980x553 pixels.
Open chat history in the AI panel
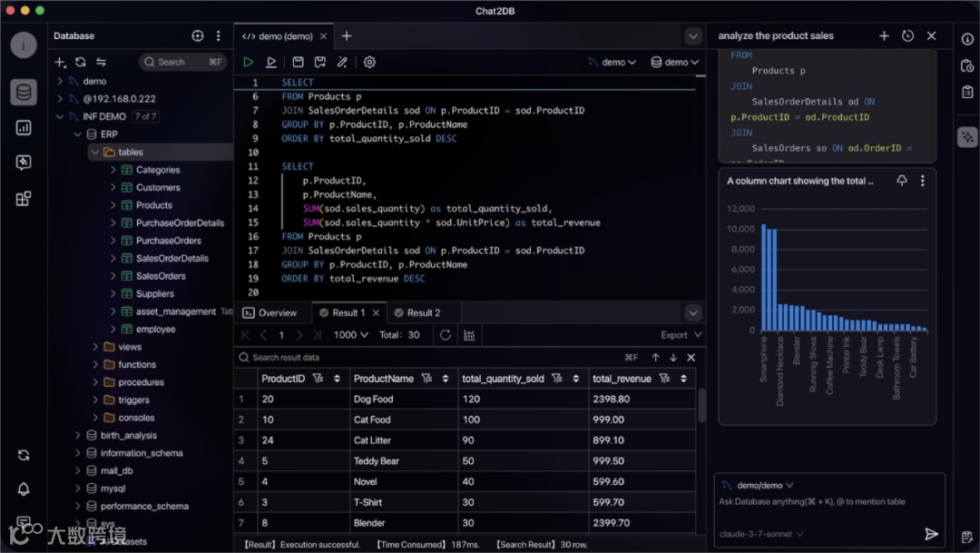[907, 36]
